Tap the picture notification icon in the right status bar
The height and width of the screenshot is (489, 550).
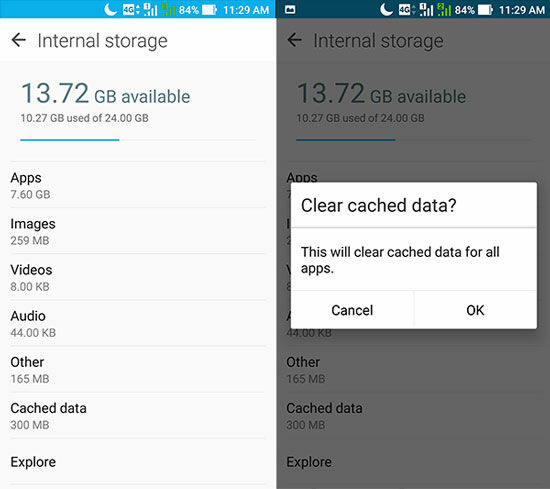pyautogui.click(x=290, y=10)
